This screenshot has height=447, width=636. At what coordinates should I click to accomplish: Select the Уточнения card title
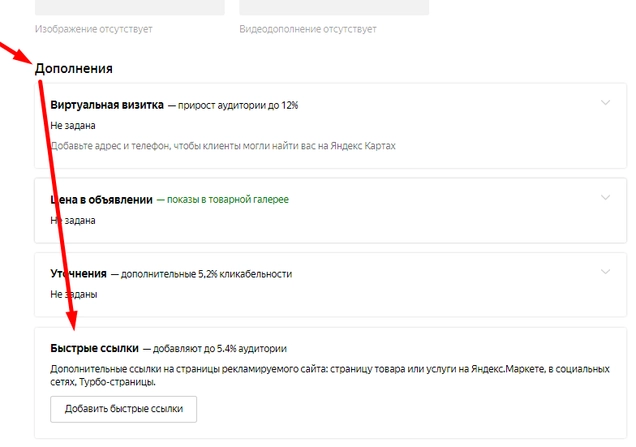click(x=78, y=274)
